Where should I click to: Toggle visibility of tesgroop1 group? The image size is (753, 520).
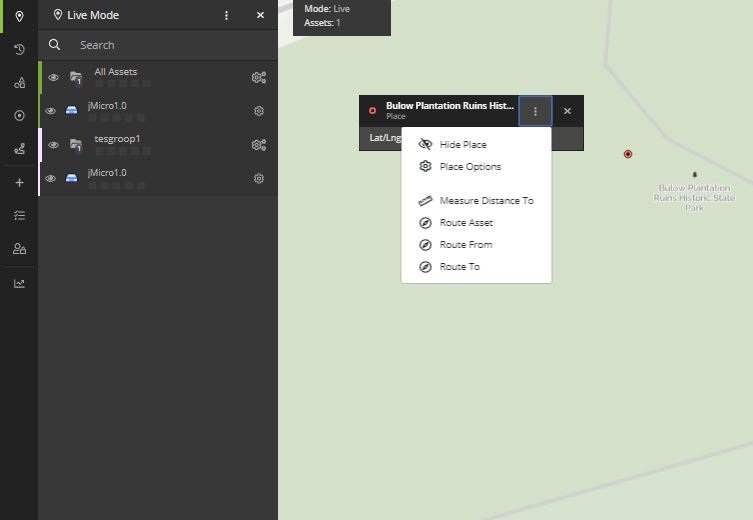(x=54, y=145)
